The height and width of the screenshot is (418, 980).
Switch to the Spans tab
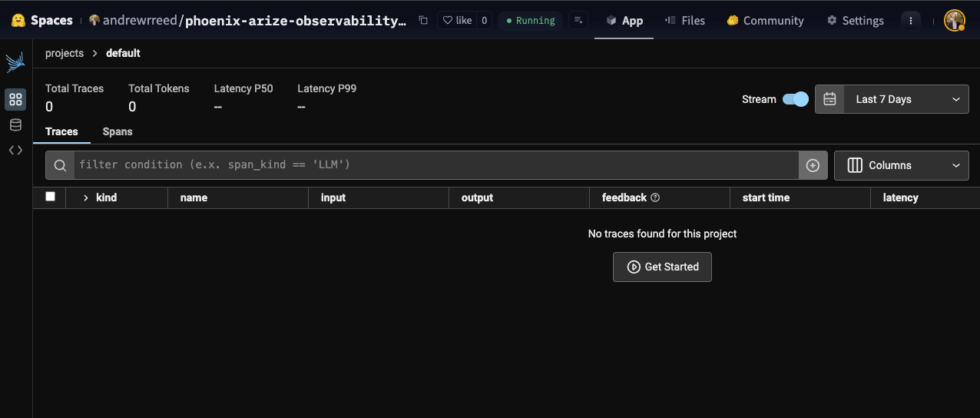pos(118,131)
